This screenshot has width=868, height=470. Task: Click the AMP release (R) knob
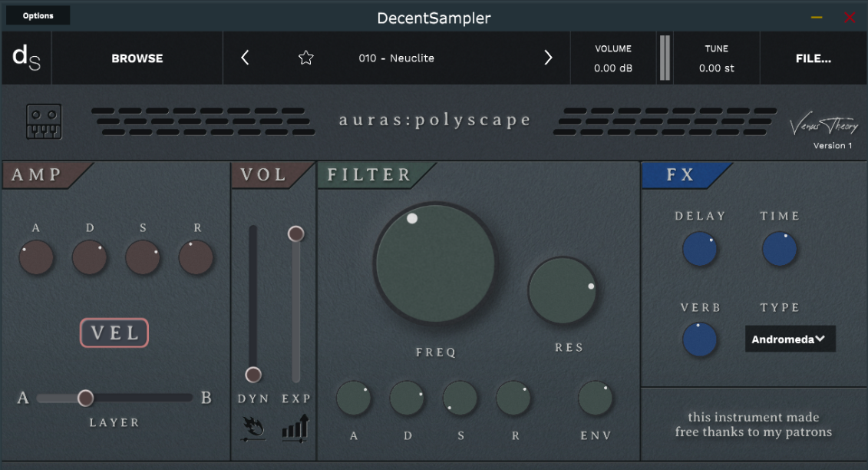[x=196, y=258]
